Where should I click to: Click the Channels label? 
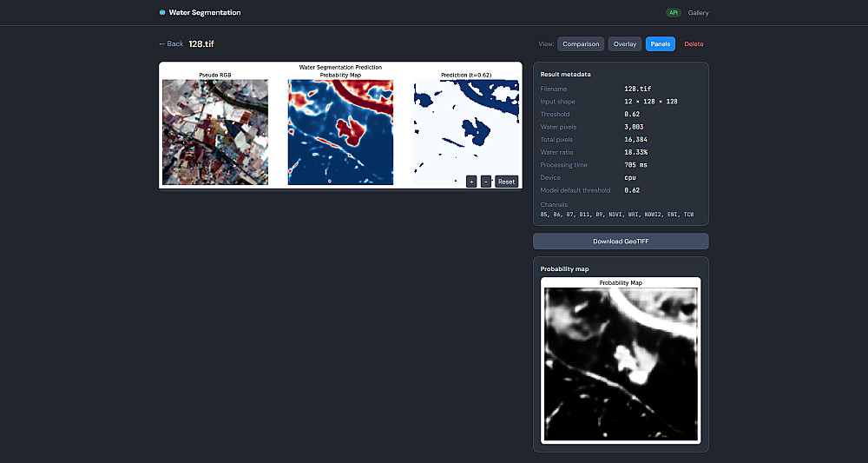pyautogui.click(x=554, y=205)
